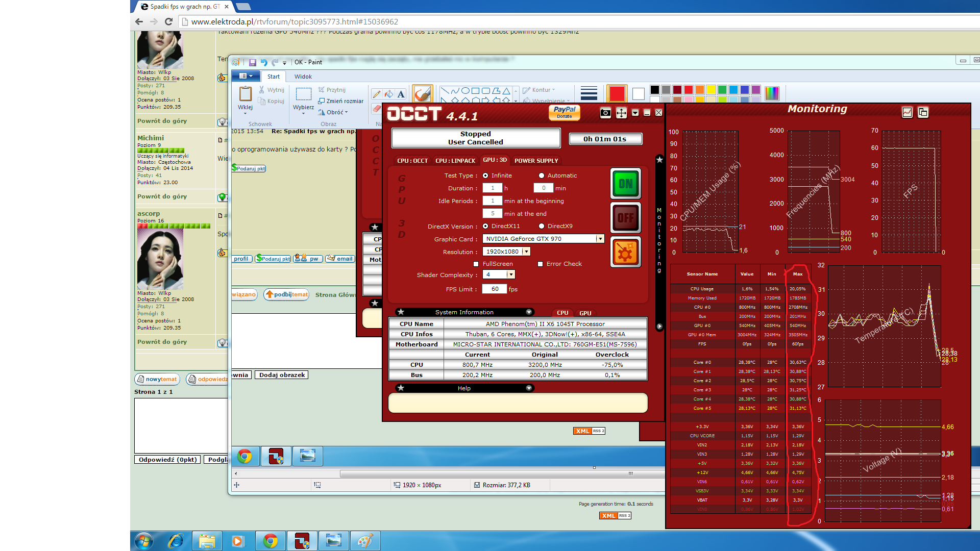
Task: Click Zmień rozmiar in Paint ribbon
Action: (341, 101)
